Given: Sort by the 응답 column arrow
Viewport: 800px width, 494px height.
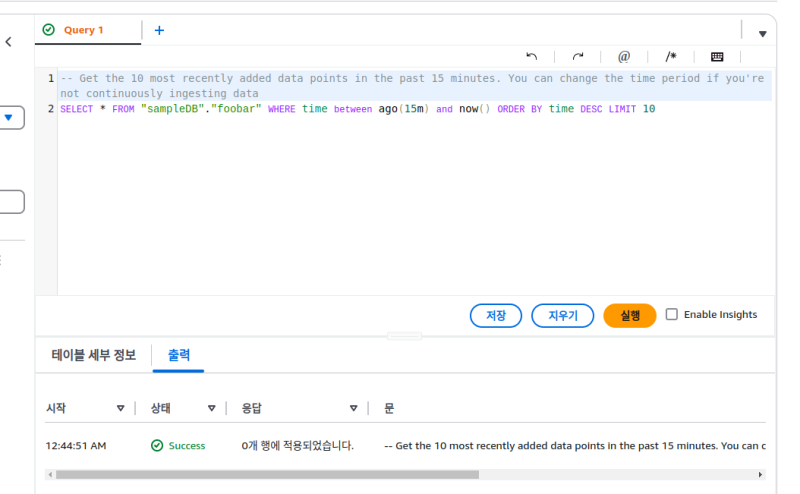Looking at the screenshot, I should [x=353, y=408].
